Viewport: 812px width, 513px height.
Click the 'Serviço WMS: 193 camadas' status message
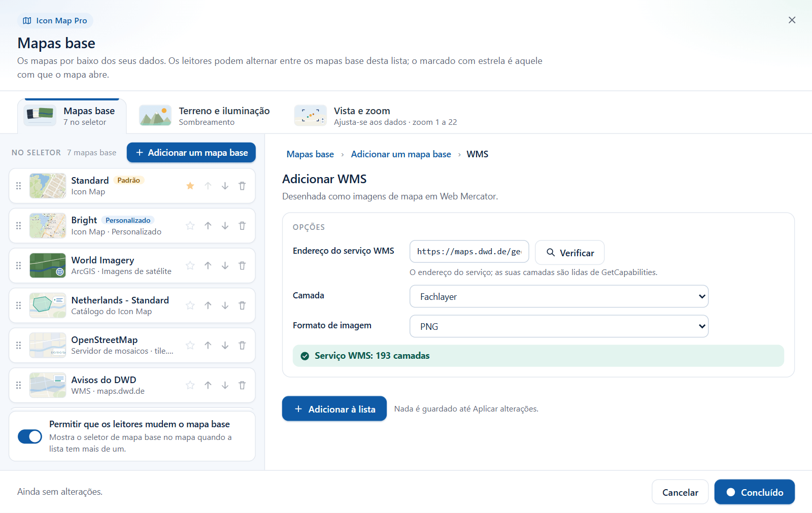click(538, 356)
